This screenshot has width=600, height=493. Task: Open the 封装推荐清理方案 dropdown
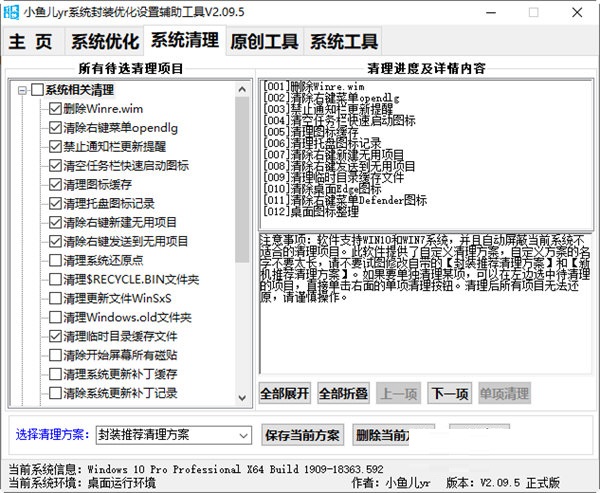[x=174, y=435]
